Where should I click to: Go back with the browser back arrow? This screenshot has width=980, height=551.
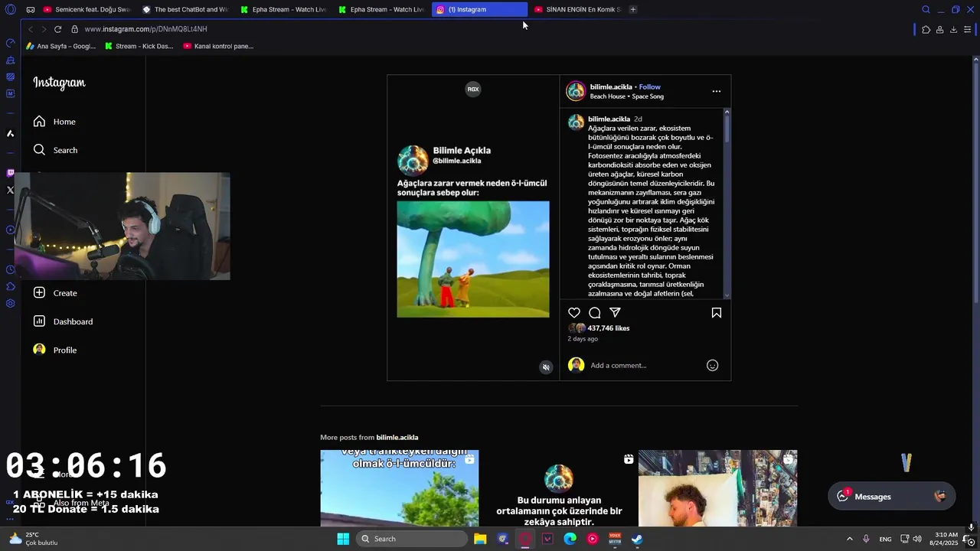pos(31,29)
